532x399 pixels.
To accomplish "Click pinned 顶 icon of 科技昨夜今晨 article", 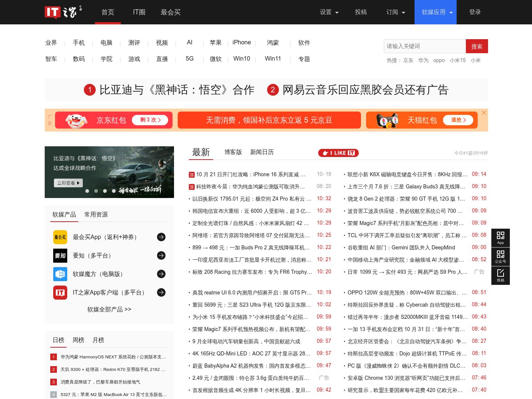I will point(191,187).
